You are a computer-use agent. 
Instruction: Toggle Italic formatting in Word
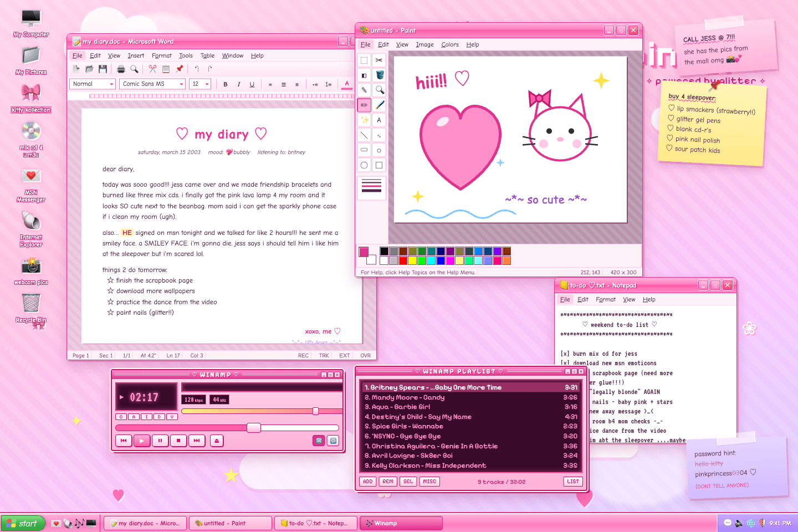tap(239, 84)
